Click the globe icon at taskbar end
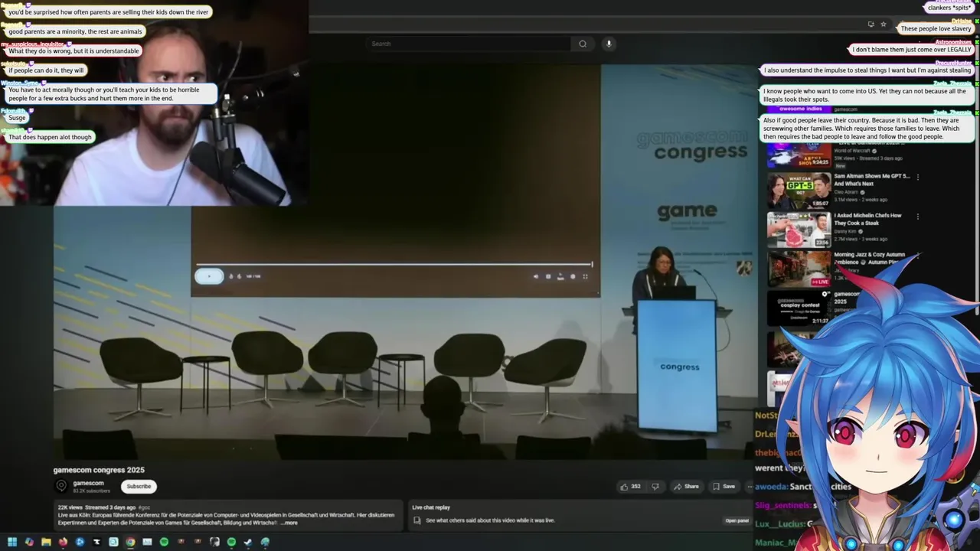 265,542
